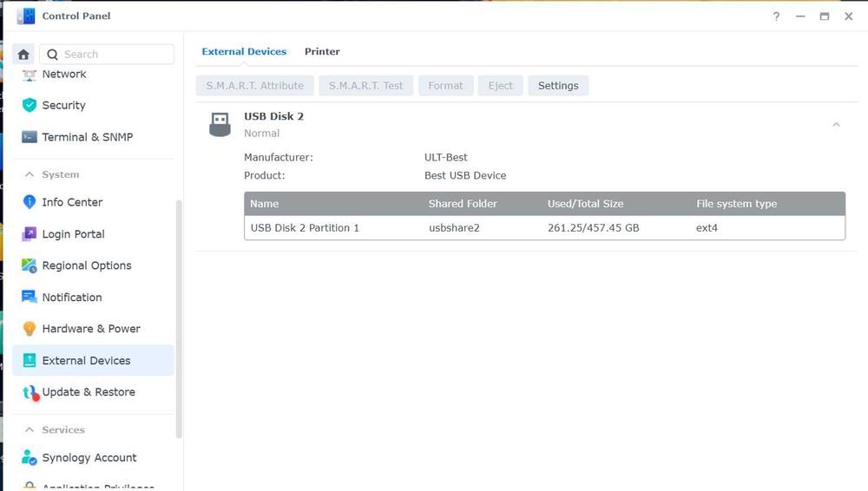Click the Format button
The height and width of the screenshot is (491, 868).
coord(445,86)
